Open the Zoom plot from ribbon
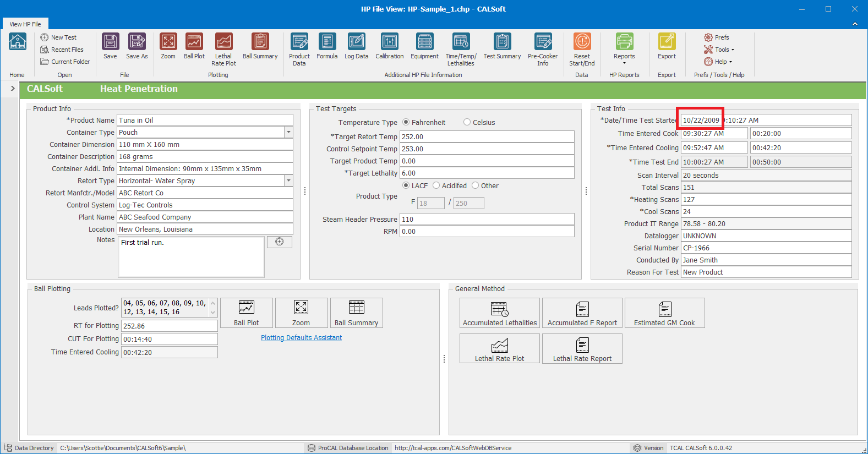The height and width of the screenshot is (454, 868). point(168,46)
